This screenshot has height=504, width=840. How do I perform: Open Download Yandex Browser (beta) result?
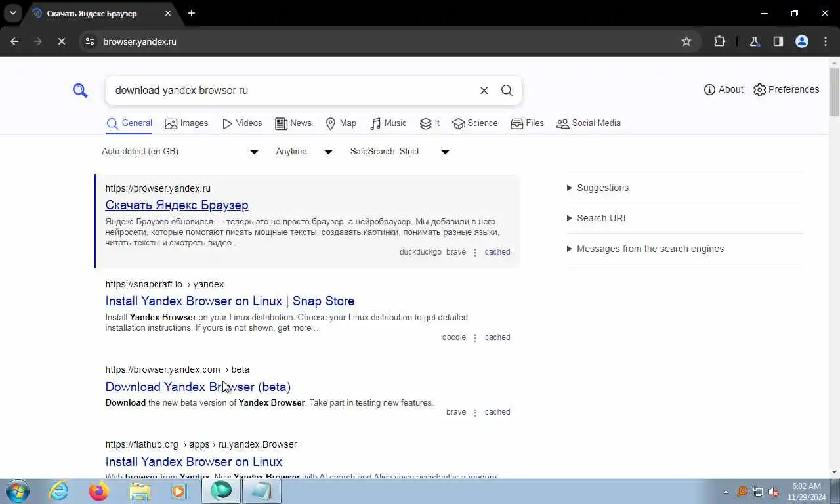point(198,387)
